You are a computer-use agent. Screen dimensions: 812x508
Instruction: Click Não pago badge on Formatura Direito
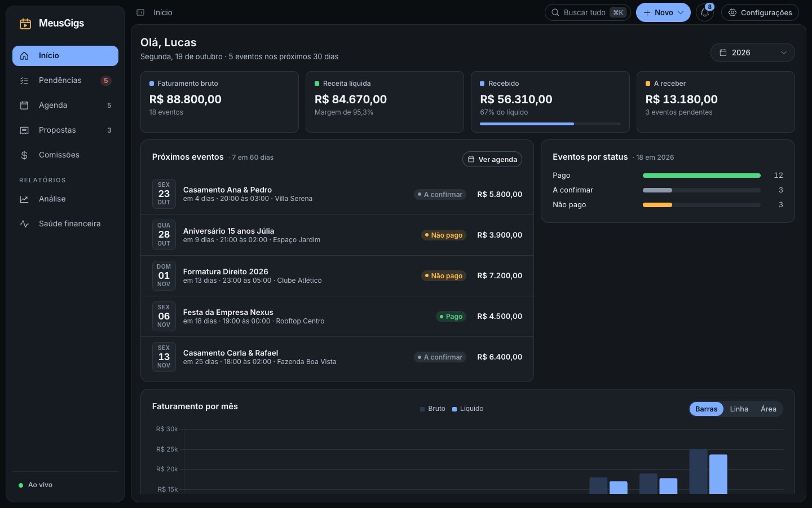point(444,276)
